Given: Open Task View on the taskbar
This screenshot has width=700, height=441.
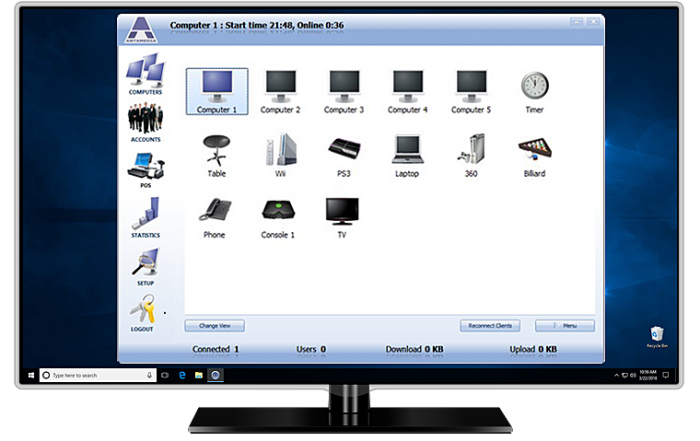Looking at the screenshot, I should [165, 375].
